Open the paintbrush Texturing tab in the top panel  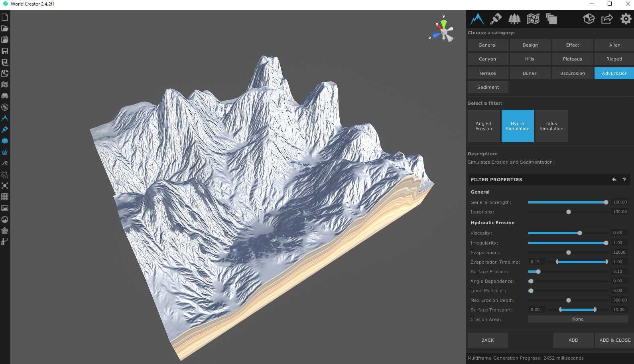pos(496,19)
